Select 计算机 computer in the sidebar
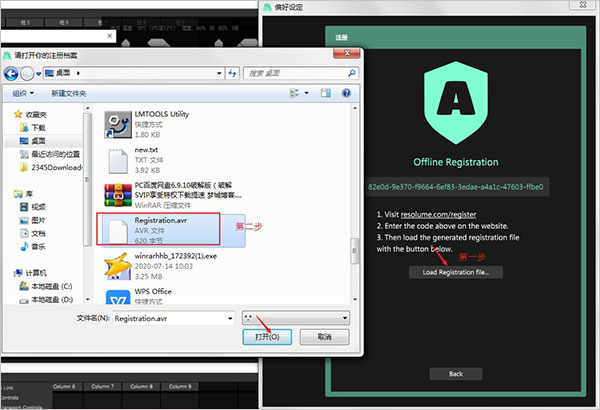 30,273
